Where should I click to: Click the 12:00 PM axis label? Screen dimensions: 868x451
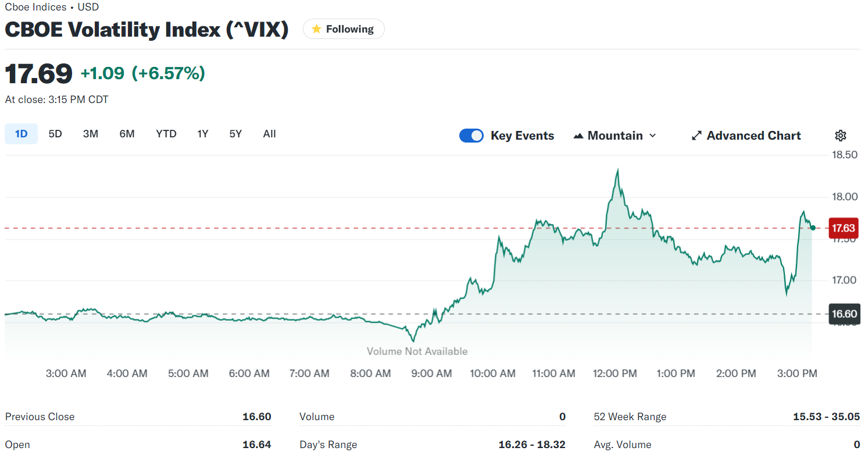615,374
